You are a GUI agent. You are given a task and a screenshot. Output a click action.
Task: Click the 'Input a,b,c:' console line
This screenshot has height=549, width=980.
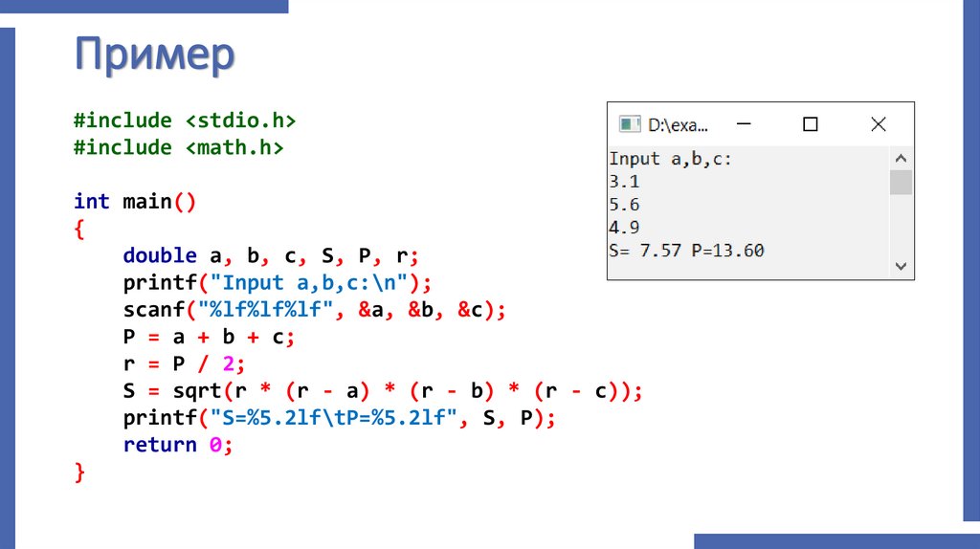coord(670,160)
